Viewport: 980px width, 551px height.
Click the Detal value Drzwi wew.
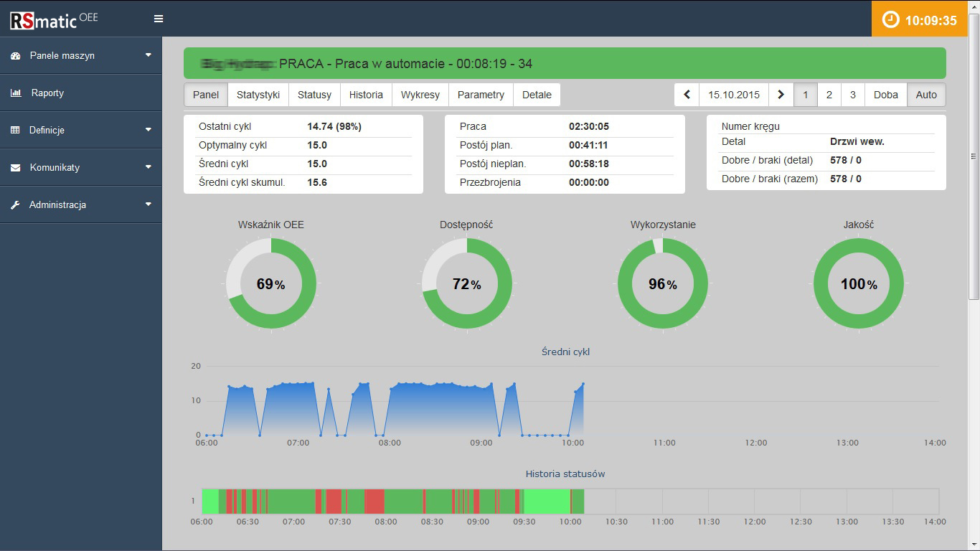point(857,141)
